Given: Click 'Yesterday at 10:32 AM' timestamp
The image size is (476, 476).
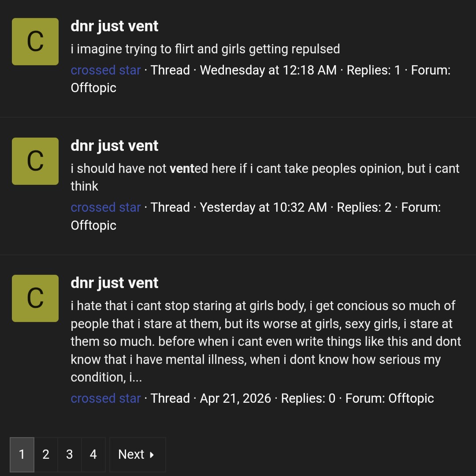Looking at the screenshot, I should tap(264, 207).
